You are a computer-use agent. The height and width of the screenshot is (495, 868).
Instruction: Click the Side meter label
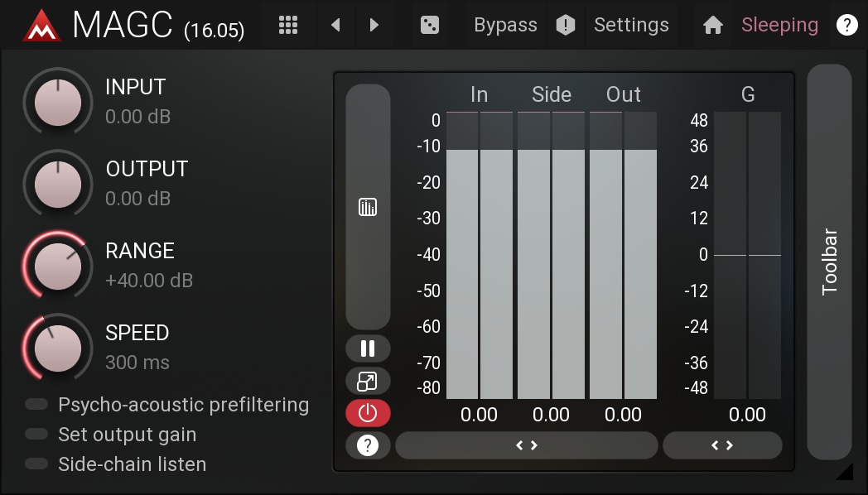[552, 94]
